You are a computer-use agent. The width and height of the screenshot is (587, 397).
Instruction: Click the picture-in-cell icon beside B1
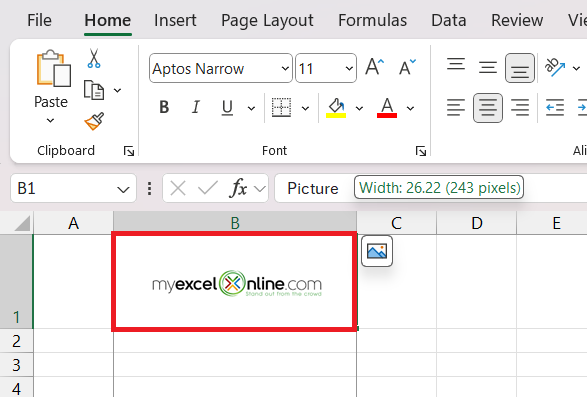tap(377, 251)
